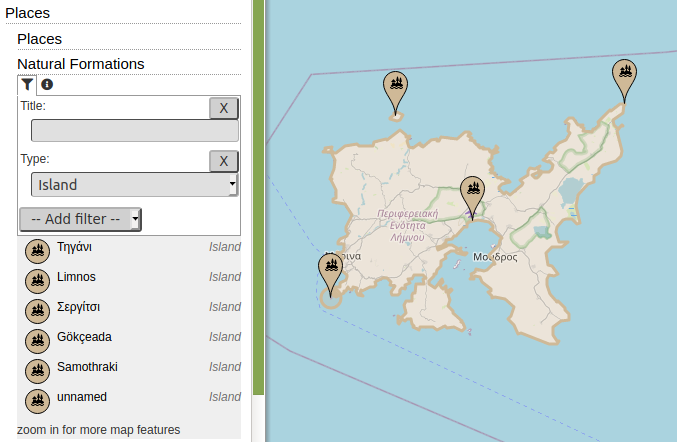The image size is (677, 442).
Task: Click the Island type label next to Limnos
Action: point(225,277)
